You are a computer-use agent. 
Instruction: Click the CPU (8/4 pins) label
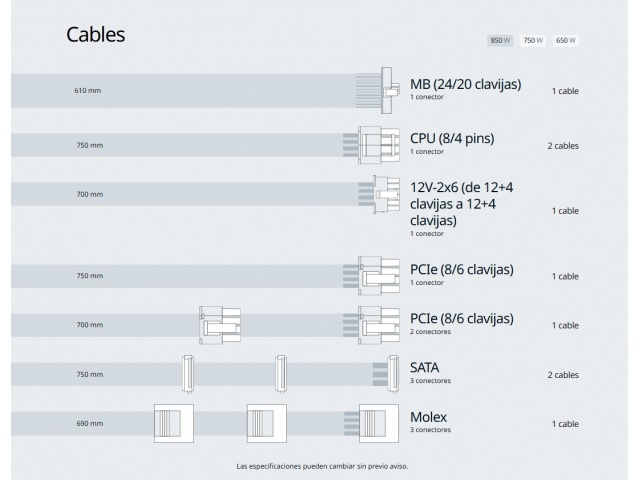coord(452,138)
